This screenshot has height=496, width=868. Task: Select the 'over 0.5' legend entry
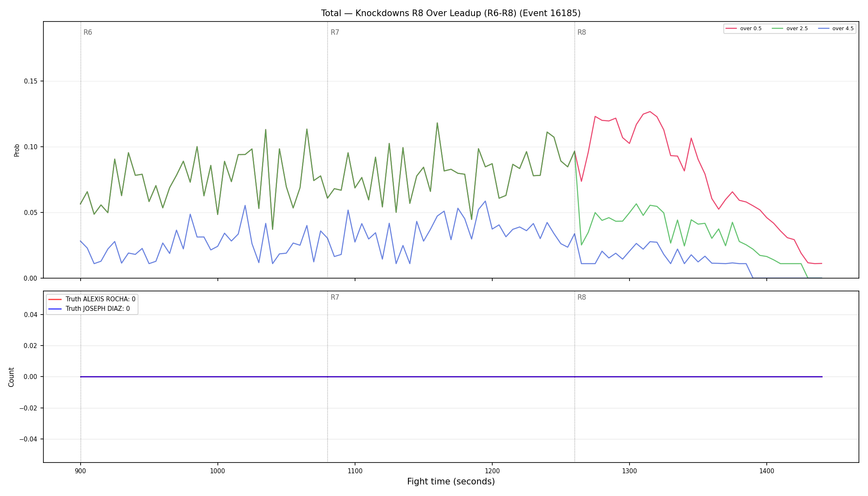744,29
